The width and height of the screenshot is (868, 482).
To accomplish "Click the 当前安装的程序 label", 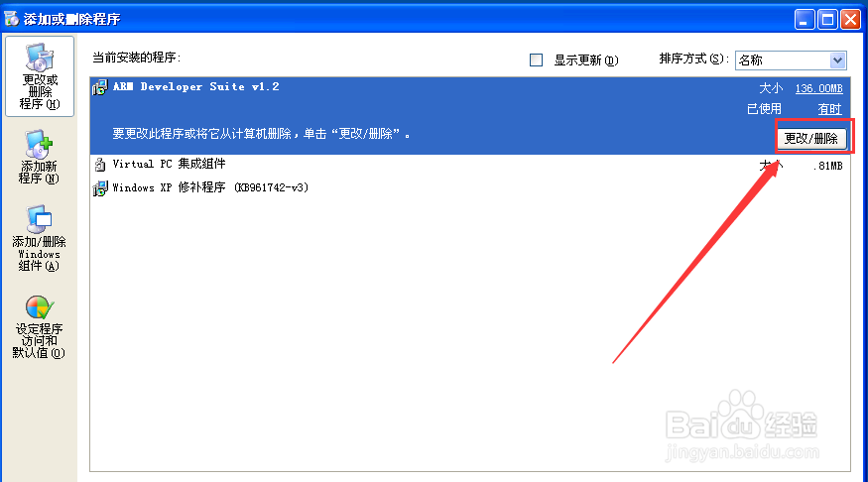I will coord(136,58).
